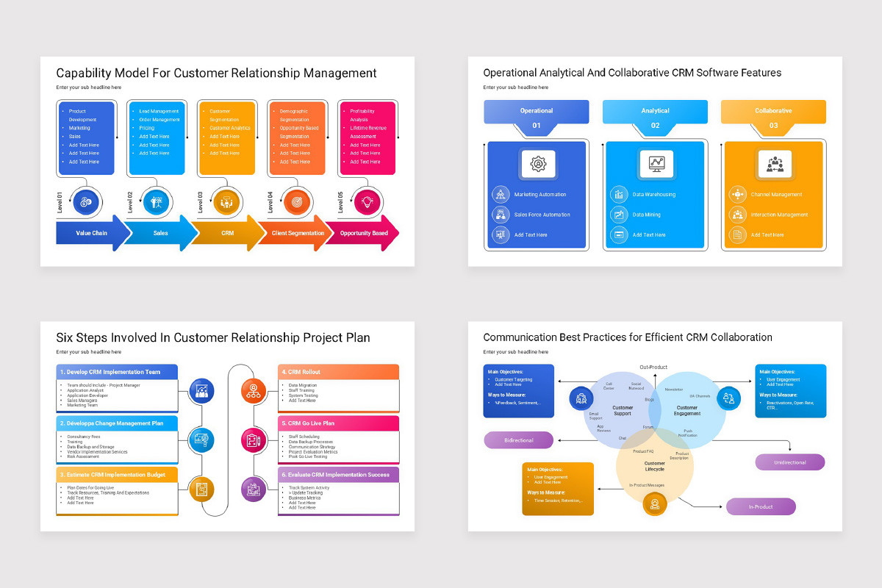Click the org-chart icon next to CRM Rollout

click(254, 390)
